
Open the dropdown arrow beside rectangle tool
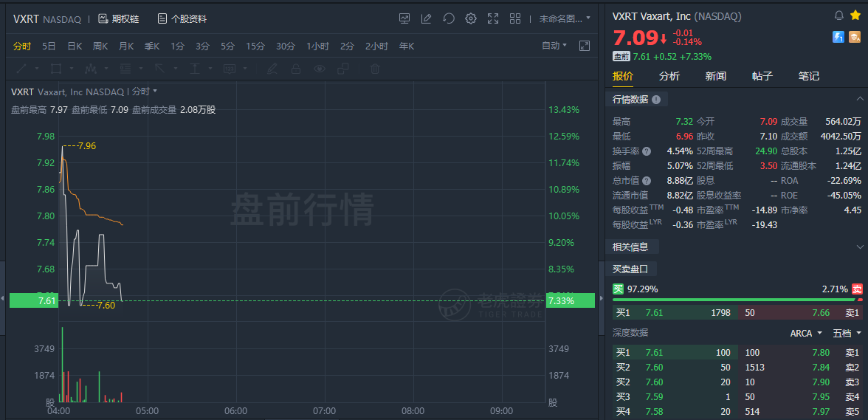pyautogui.click(x=72, y=69)
